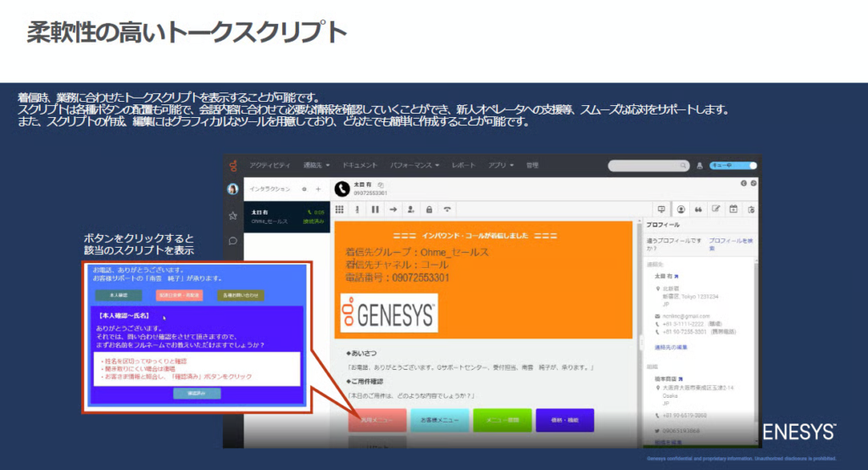
Task: Click the green メニュー script button
Action: click(x=502, y=420)
